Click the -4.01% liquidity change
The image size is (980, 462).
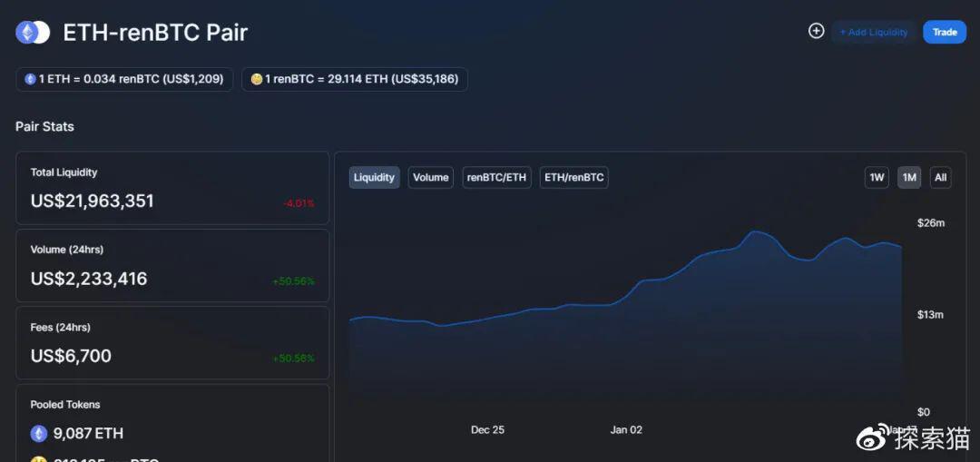299,203
